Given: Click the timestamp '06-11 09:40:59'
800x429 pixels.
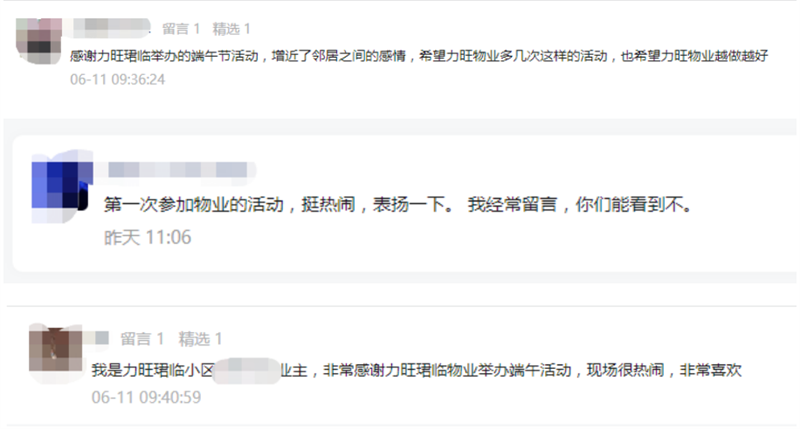Looking at the screenshot, I should click(x=146, y=397).
